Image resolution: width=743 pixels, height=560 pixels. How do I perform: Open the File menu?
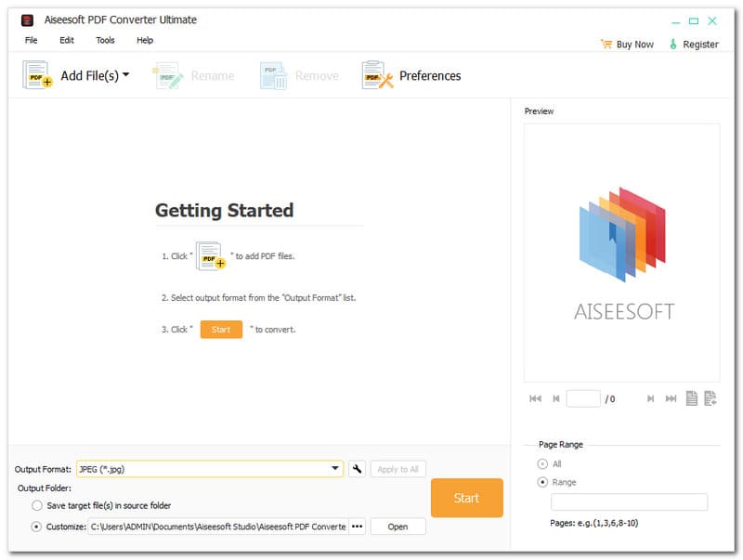click(x=32, y=40)
